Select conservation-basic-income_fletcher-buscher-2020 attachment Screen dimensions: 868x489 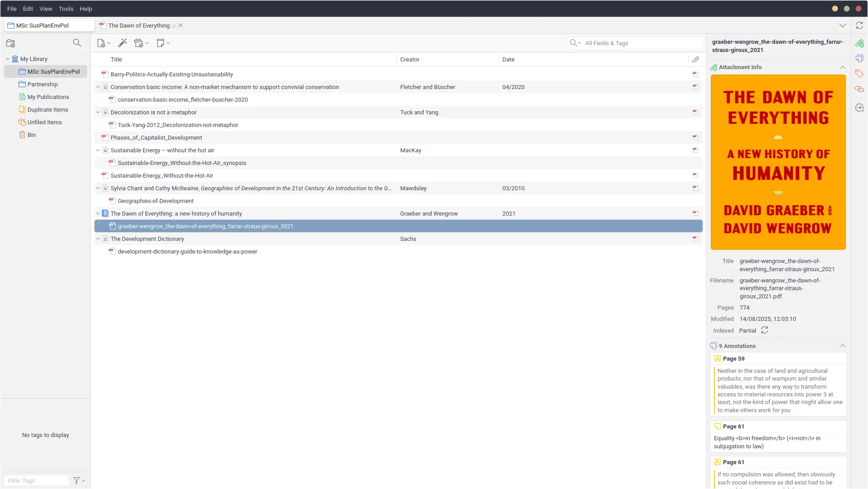tap(398, 99)
